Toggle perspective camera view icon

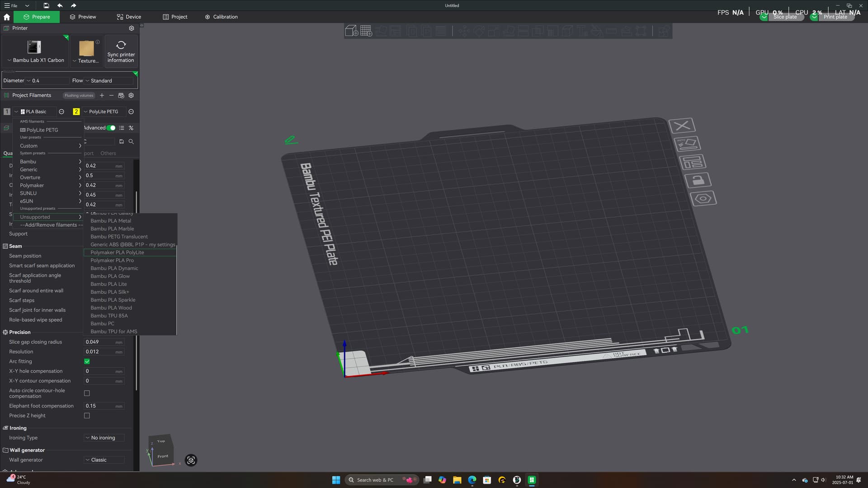[191, 460]
